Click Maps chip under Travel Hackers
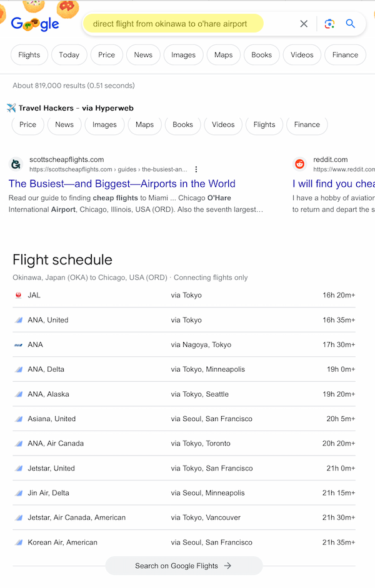The image size is (375, 588). [145, 124]
